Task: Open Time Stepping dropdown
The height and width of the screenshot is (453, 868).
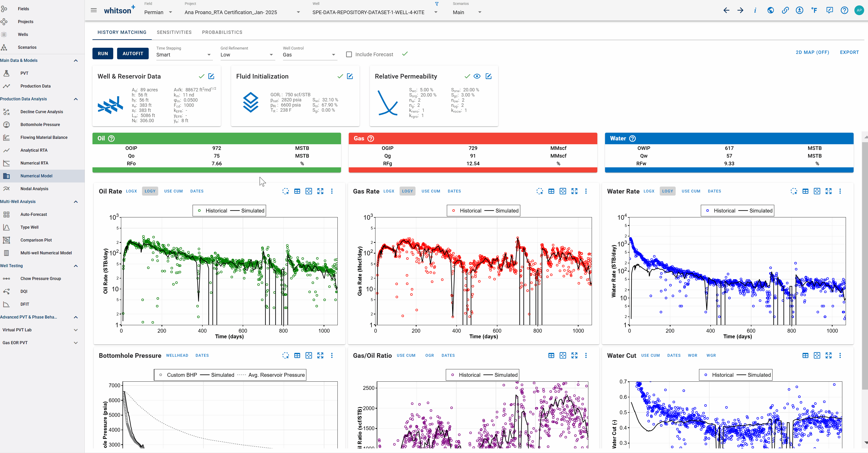Action: 184,55
